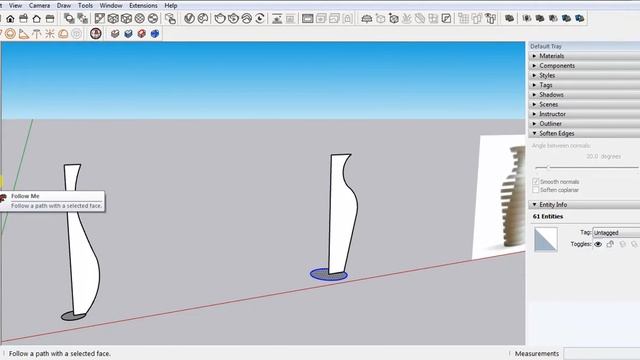Expand the Tags tray panel
The width and height of the screenshot is (640, 360).
coord(584,85)
